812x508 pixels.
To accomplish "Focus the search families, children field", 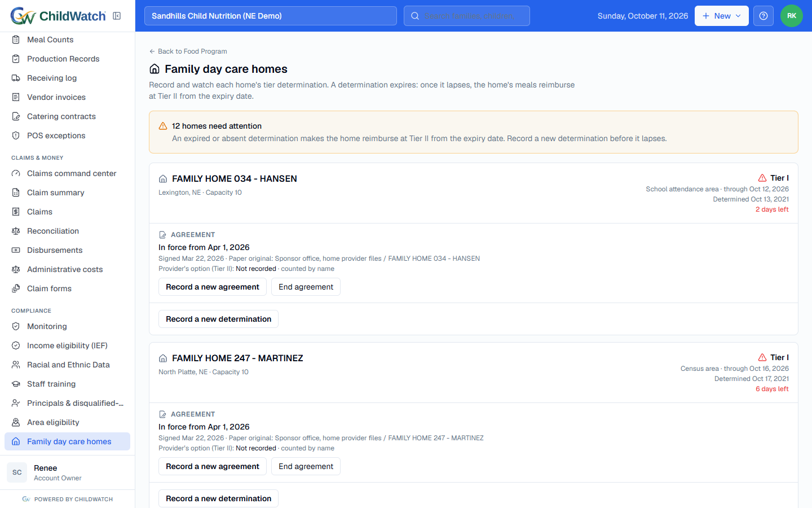I will tap(467, 16).
